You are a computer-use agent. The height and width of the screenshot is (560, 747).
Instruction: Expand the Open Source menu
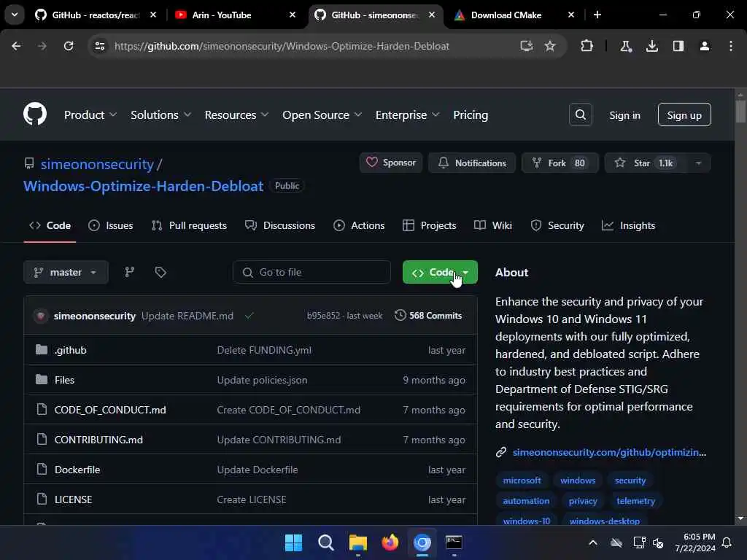point(322,114)
